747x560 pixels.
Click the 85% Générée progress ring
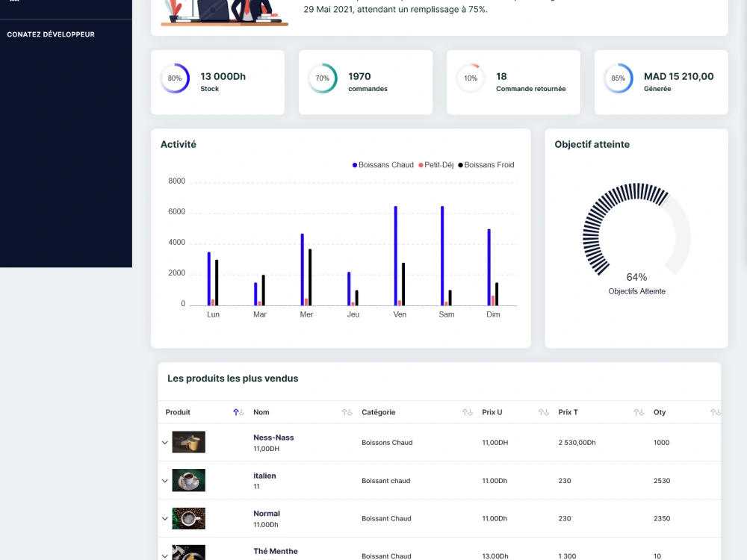619,78
